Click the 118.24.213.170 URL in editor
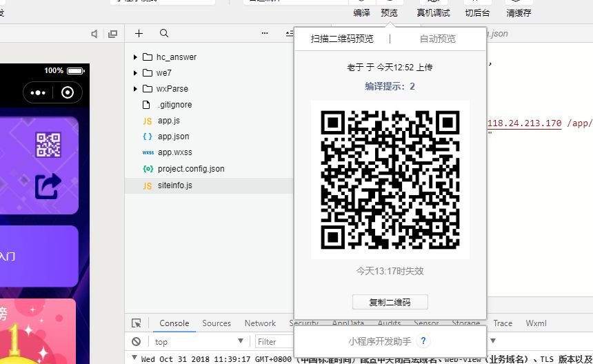This screenshot has height=364, width=593. tap(524, 123)
